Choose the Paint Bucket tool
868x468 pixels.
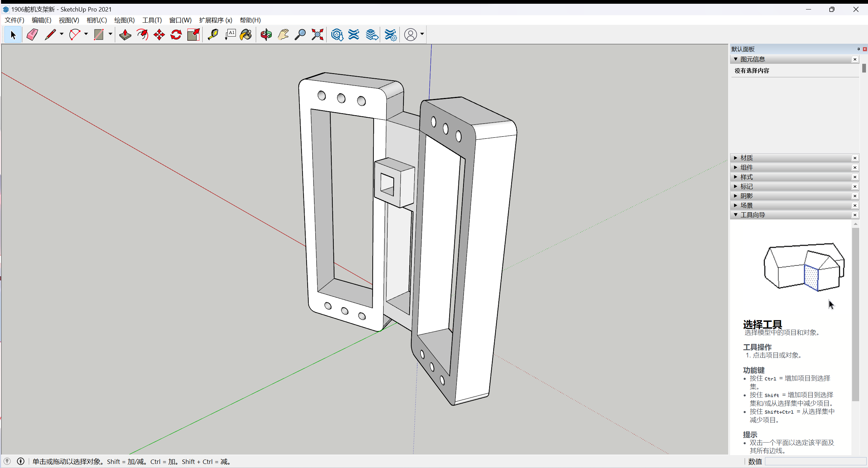[x=246, y=35]
